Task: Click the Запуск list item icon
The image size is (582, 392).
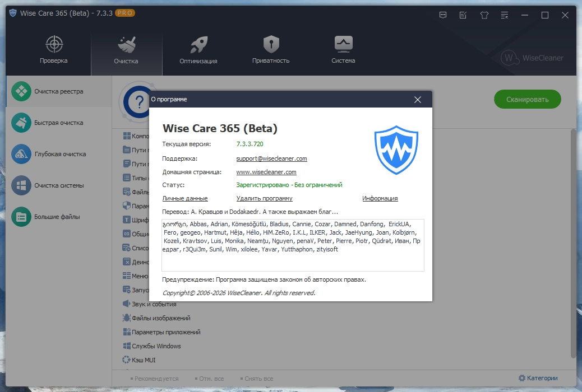Action: (x=126, y=290)
